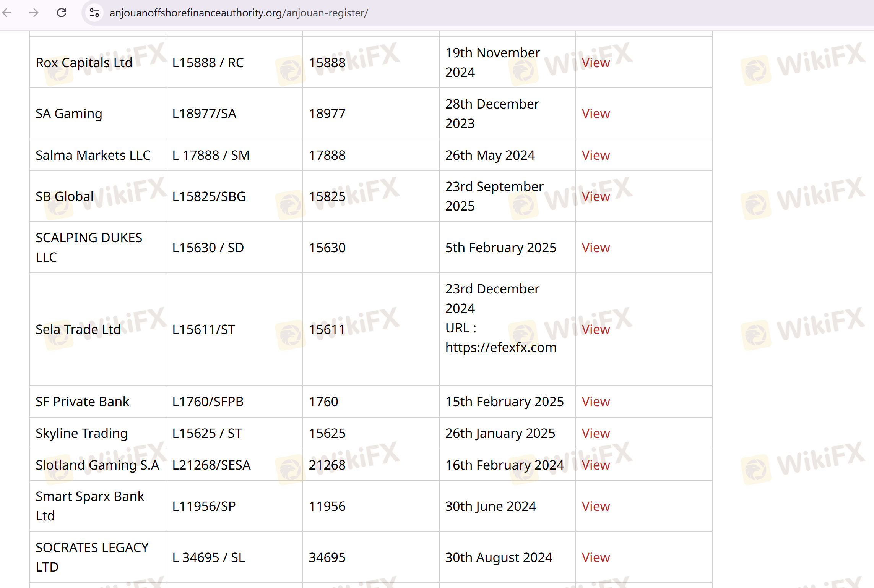Select registration number '21268'
The height and width of the screenshot is (588, 874).
point(327,465)
